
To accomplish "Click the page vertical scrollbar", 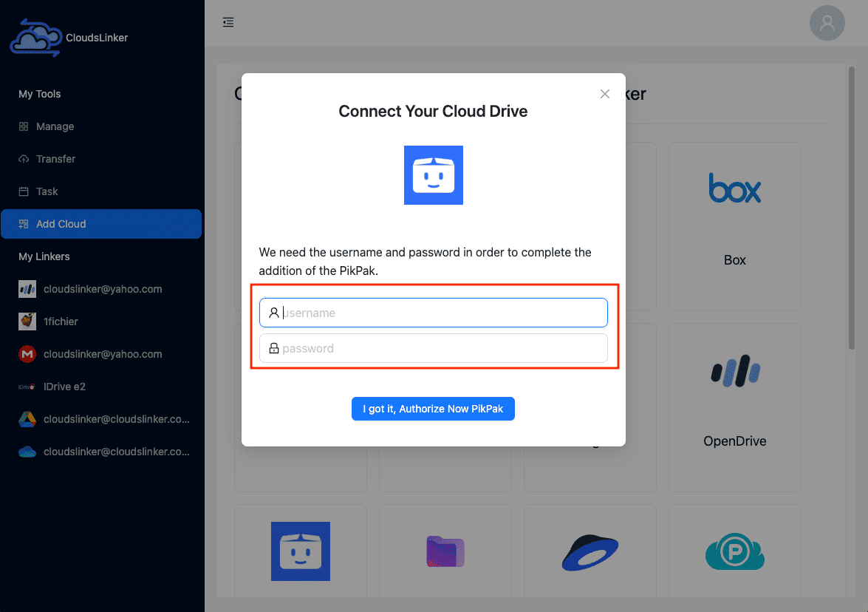I will [852, 208].
